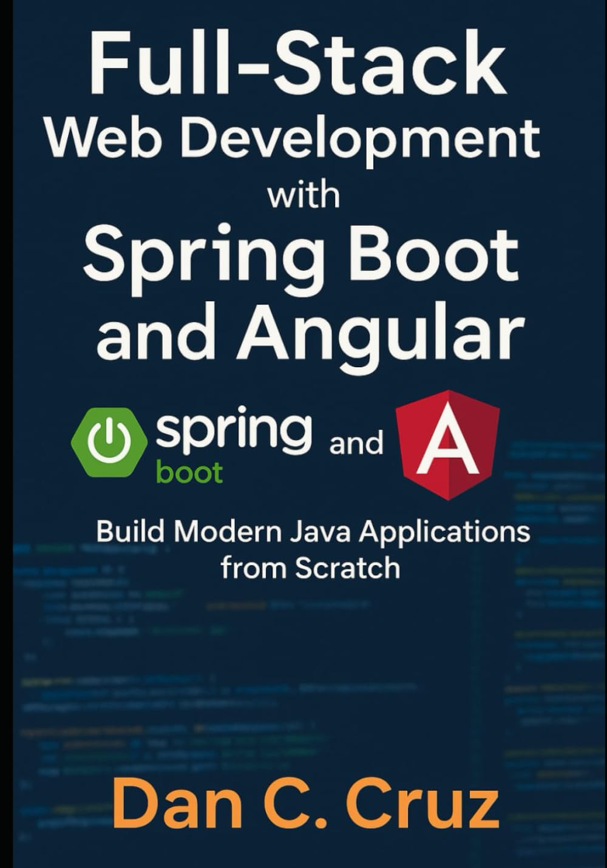The height and width of the screenshot is (868, 607).
Task: Click the green "boot" logo word
Action: pos(189,472)
